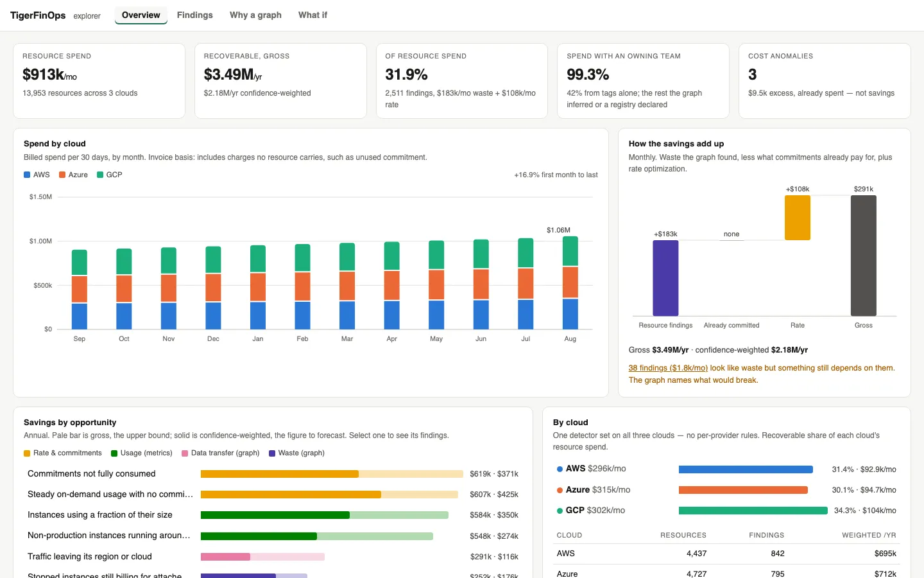
Task: Click the Waste (graph) legend swatch
Action: pyautogui.click(x=272, y=453)
